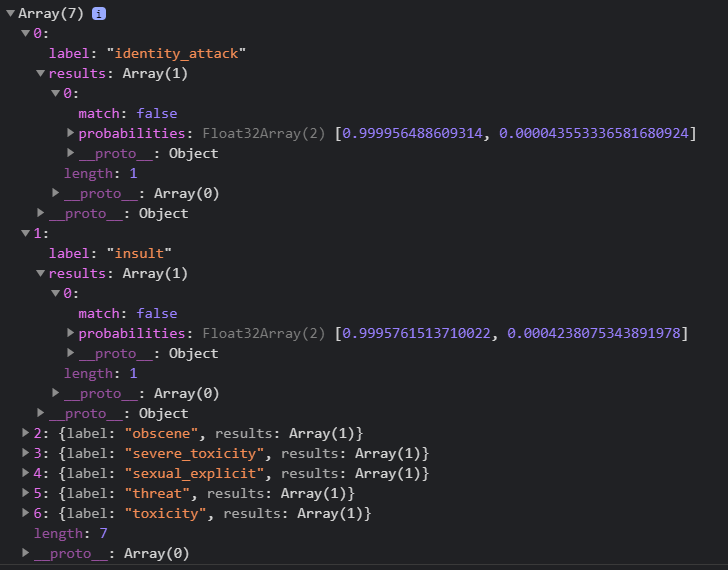
Task: Collapse item 1 with insult label
Action: 26,233
